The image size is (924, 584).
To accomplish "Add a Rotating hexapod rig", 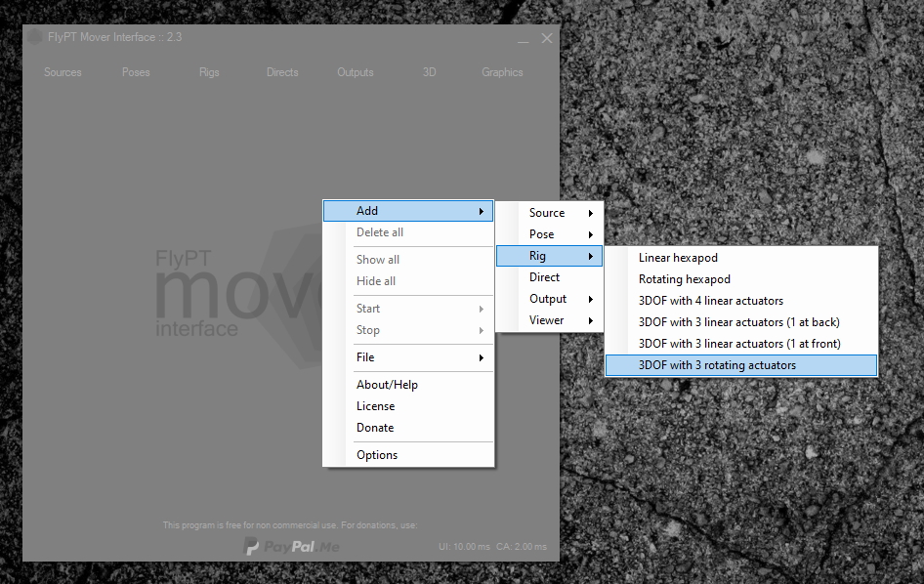I will coord(741,278).
